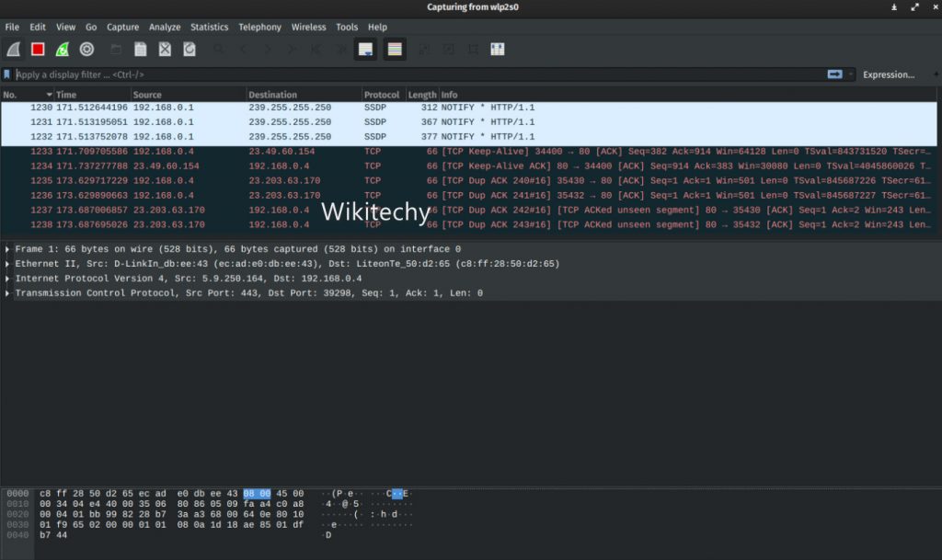Image resolution: width=942 pixels, height=560 pixels.
Task: Stop the running capture
Action: click(37, 49)
